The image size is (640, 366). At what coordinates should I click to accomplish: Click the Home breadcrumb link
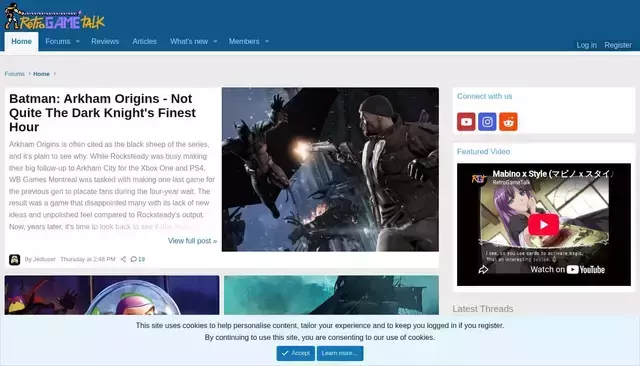point(41,74)
